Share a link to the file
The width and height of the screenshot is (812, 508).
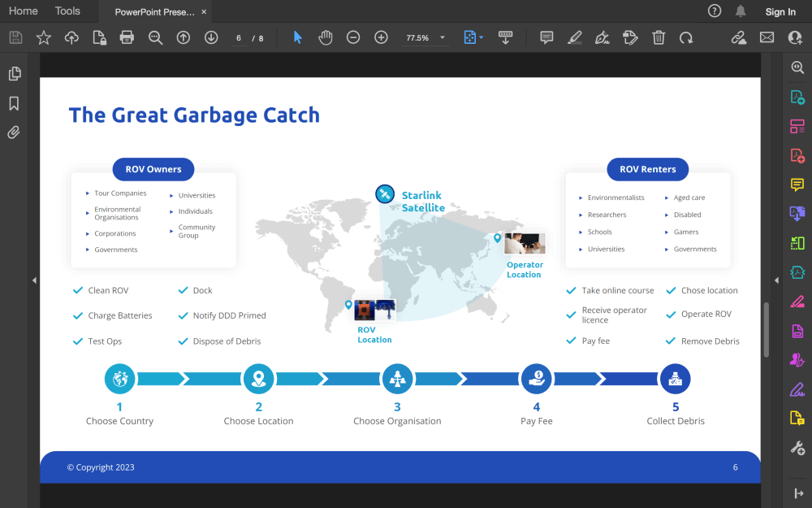[738, 37]
